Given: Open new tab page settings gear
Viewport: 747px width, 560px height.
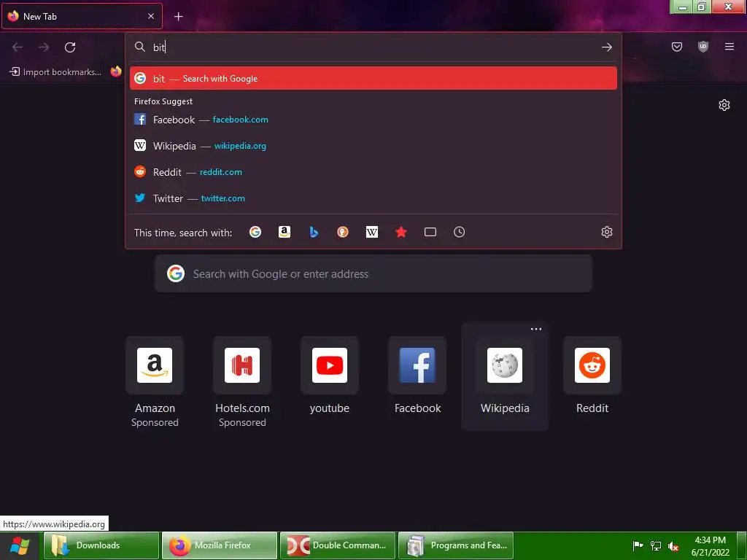Looking at the screenshot, I should click(x=724, y=105).
